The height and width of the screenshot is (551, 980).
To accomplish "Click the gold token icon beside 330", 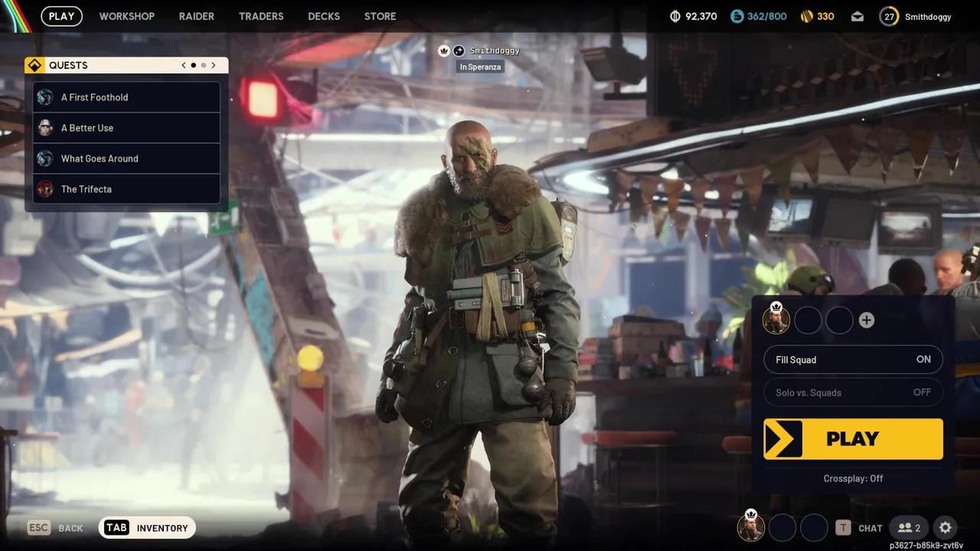I will [806, 16].
